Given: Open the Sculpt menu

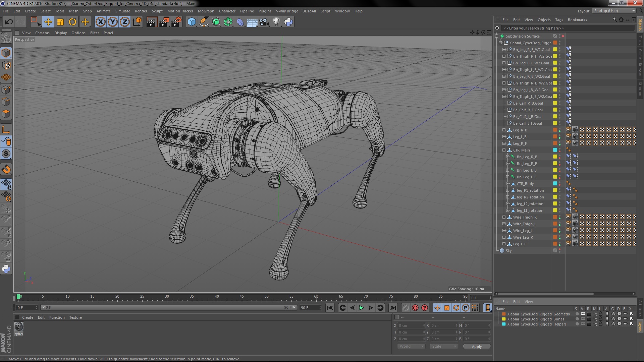Looking at the screenshot, I should 157,11.
